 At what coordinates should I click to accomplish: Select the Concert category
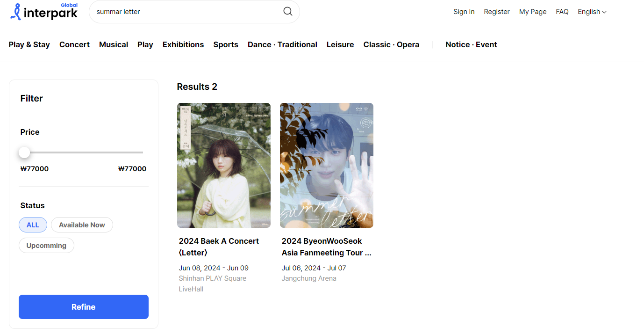(x=74, y=44)
